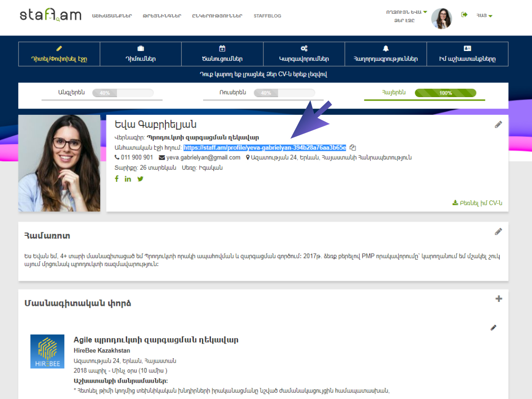Edit the Համառոտ summary section
The width and height of the screenshot is (532, 399).
click(498, 231)
